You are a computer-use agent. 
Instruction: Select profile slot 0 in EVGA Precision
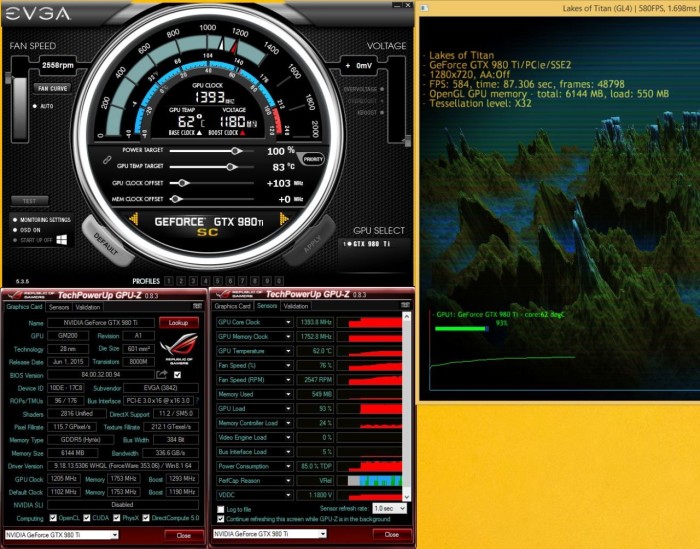(x=279, y=281)
